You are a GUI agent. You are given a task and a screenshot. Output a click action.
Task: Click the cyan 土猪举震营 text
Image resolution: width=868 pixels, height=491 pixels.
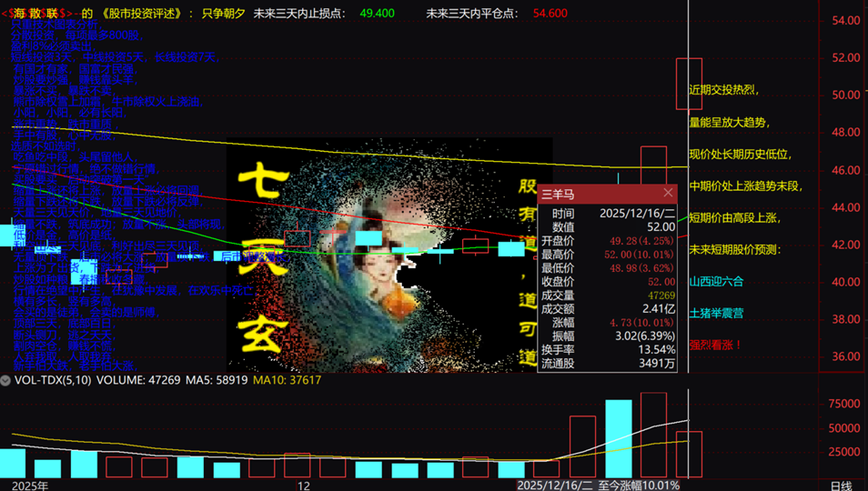[716, 313]
